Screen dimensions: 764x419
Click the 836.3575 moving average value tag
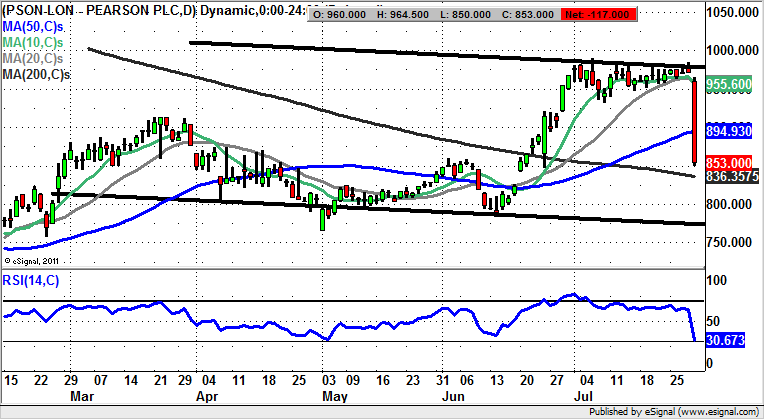point(731,176)
